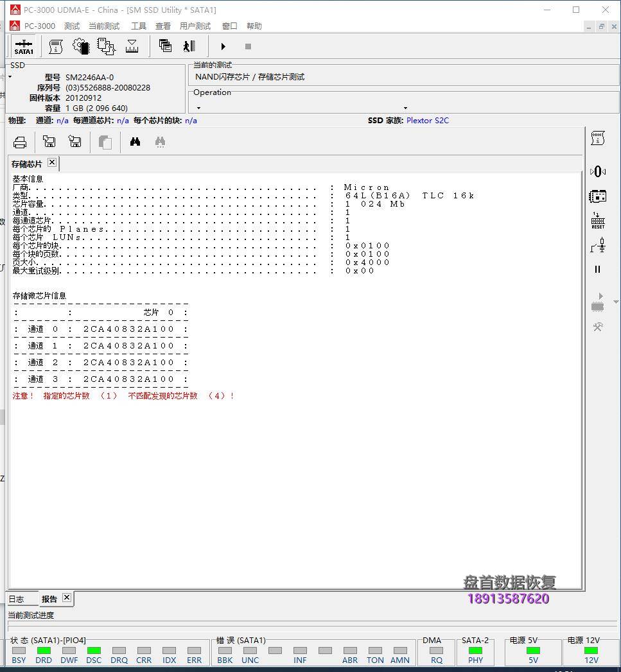The width and height of the screenshot is (621, 672).
Task: Click the firmware version 20120912
Action: [x=83, y=98]
